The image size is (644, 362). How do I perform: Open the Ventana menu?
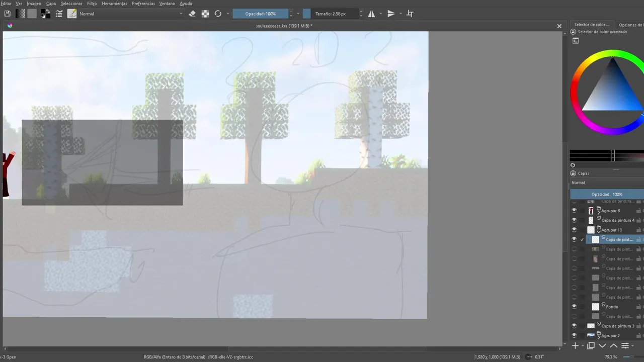point(167,4)
